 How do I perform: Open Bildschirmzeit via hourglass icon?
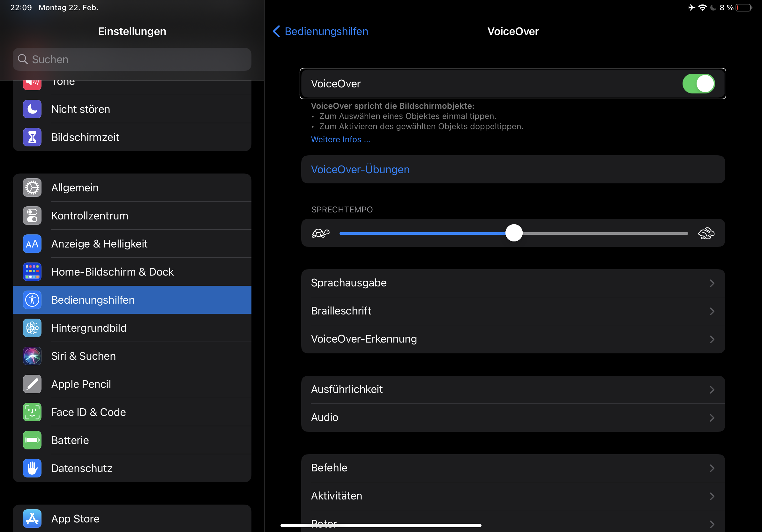point(32,137)
